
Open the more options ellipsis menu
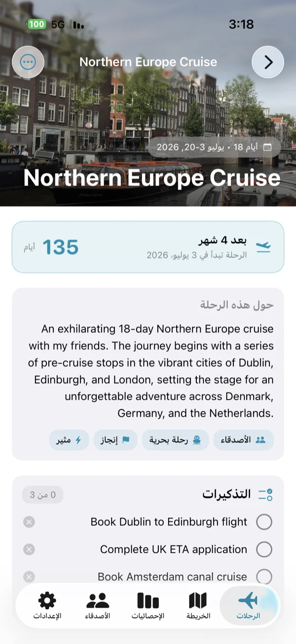point(28,62)
